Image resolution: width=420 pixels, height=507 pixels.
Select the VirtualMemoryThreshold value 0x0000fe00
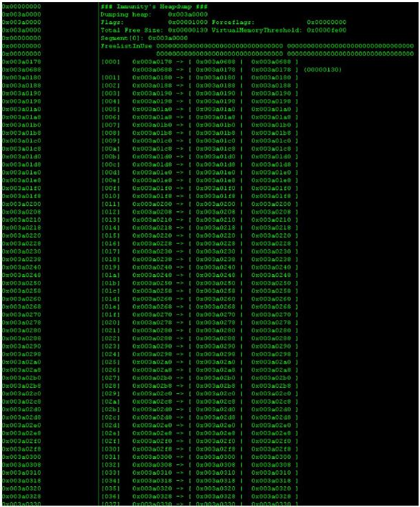[x=326, y=30]
